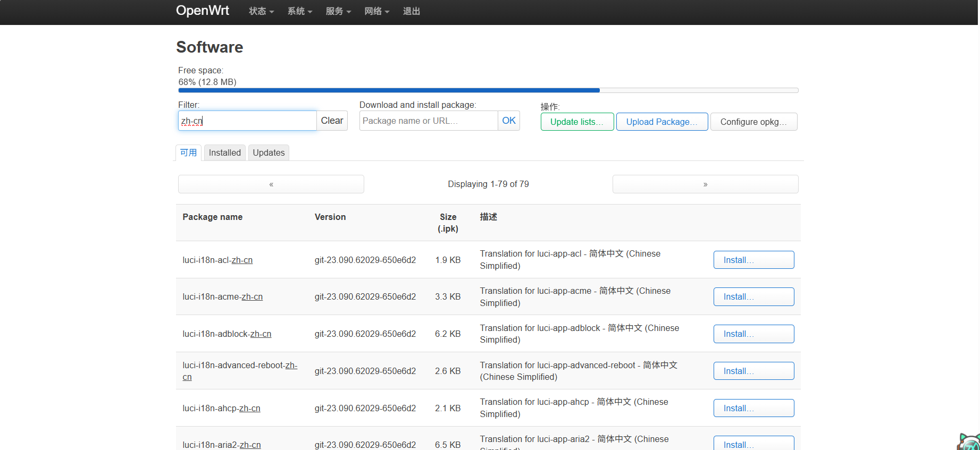Install luci-i18n-ahcp-zh-cn package
Screen dimensions: 980x450
point(753,408)
